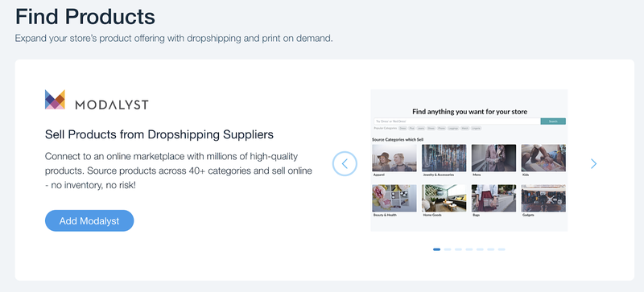Jump to the third carousel dot
644x292 pixels.
[x=458, y=249]
